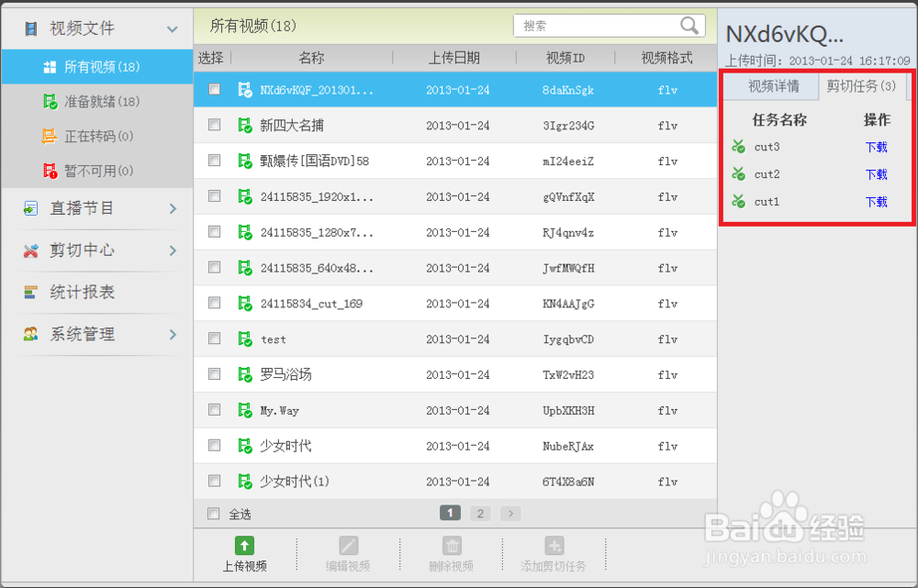Screen dimensions: 918x588
Task: Check the checkbox for 新四大名捕
Action: pos(214,125)
